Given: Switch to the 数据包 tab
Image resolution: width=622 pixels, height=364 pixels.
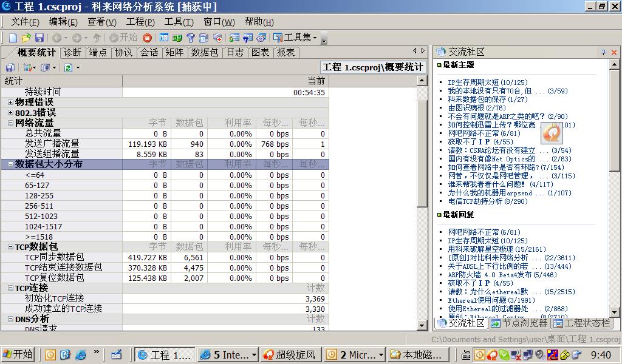Looking at the screenshot, I should coord(204,53).
